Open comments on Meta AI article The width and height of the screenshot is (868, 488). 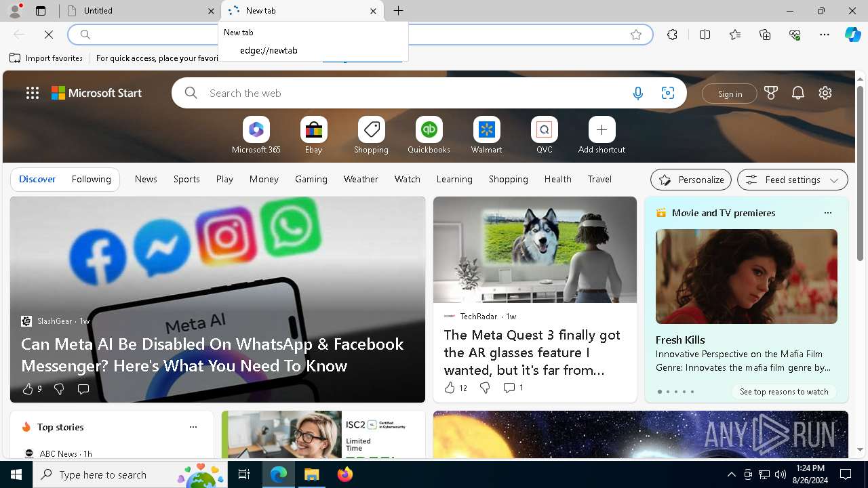83,389
